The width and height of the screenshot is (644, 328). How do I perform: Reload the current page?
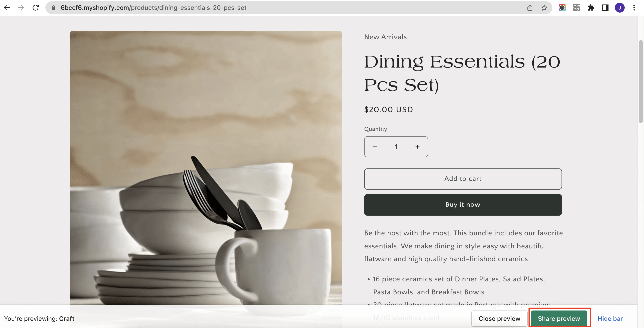tap(36, 8)
